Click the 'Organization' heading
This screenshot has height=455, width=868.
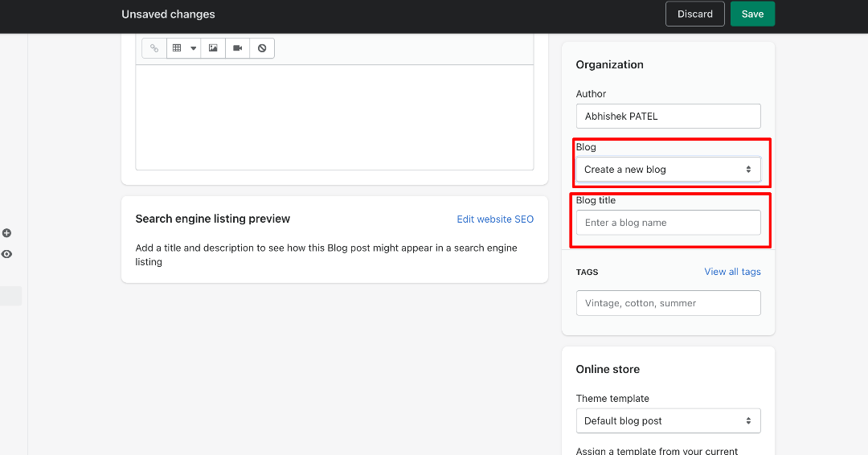click(x=609, y=65)
